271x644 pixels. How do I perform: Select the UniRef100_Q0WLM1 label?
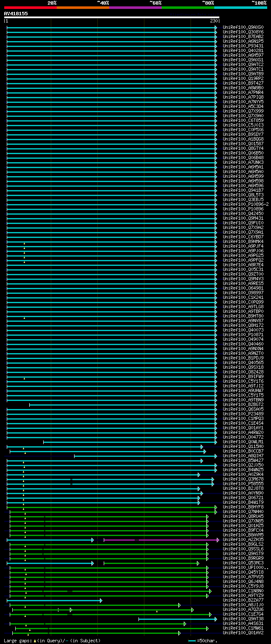tap(243, 442)
